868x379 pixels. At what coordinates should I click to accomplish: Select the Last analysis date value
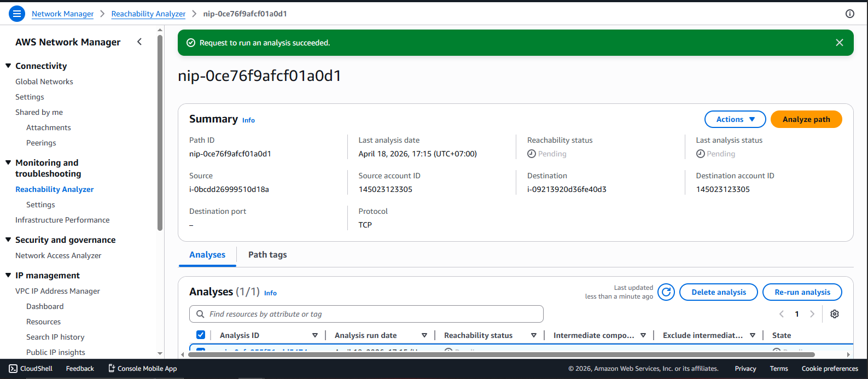pos(417,154)
